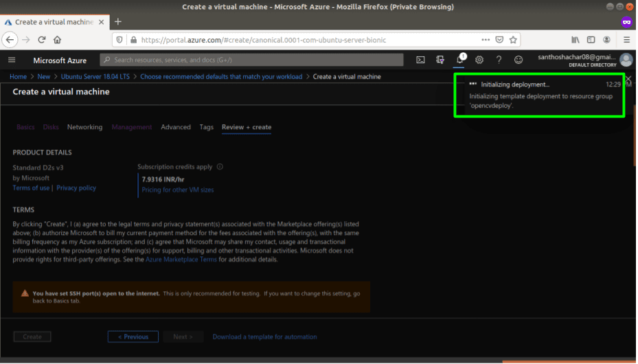Switch to the Basics tab
The height and width of the screenshot is (364, 638).
[25, 127]
